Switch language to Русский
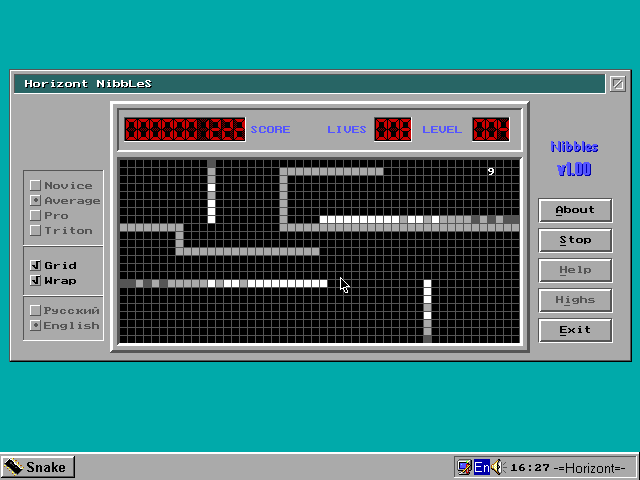The height and width of the screenshot is (480, 640). pos(36,311)
